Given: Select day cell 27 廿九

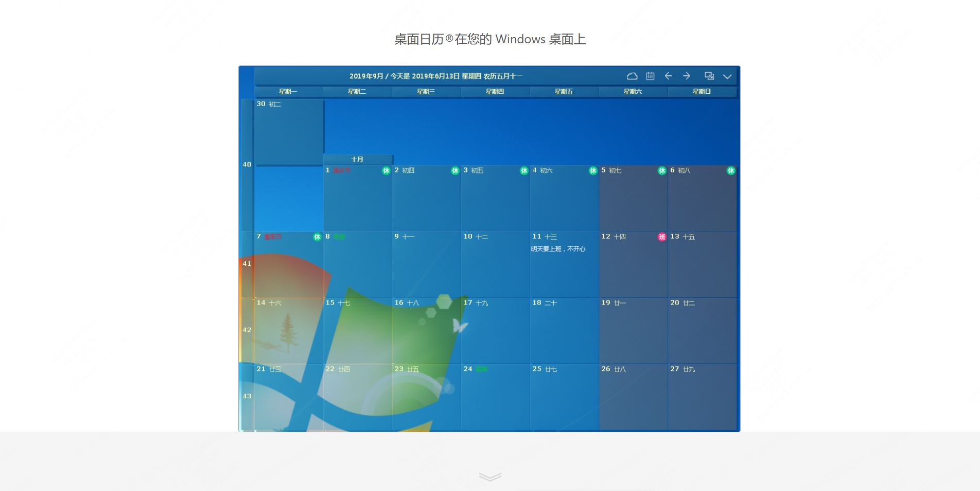Looking at the screenshot, I should point(703,397).
